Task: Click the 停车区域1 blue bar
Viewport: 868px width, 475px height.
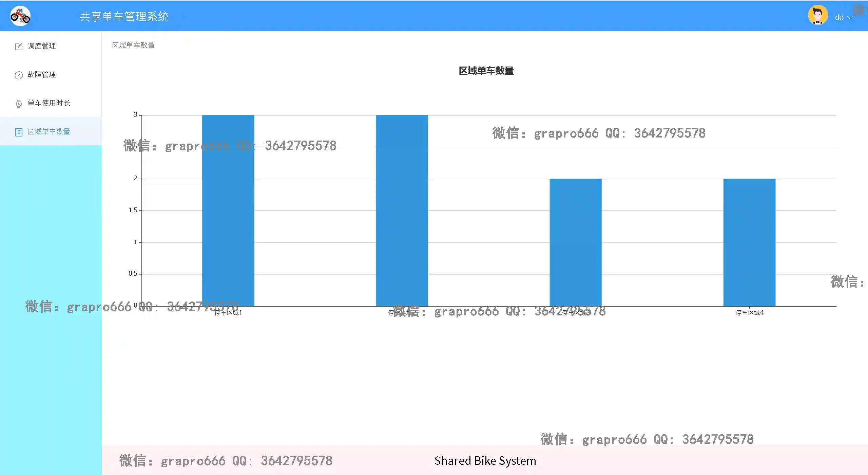Action: 228,211
